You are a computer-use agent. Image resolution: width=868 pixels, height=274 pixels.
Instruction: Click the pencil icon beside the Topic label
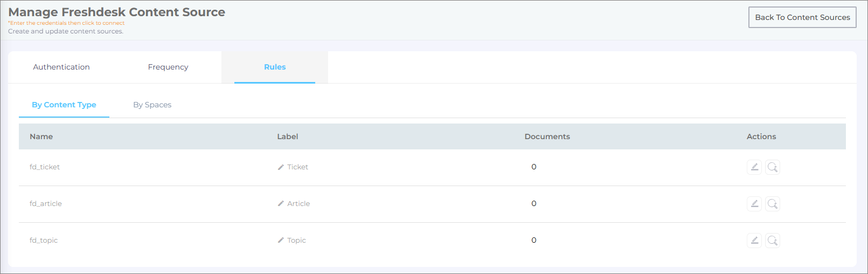coord(281,241)
